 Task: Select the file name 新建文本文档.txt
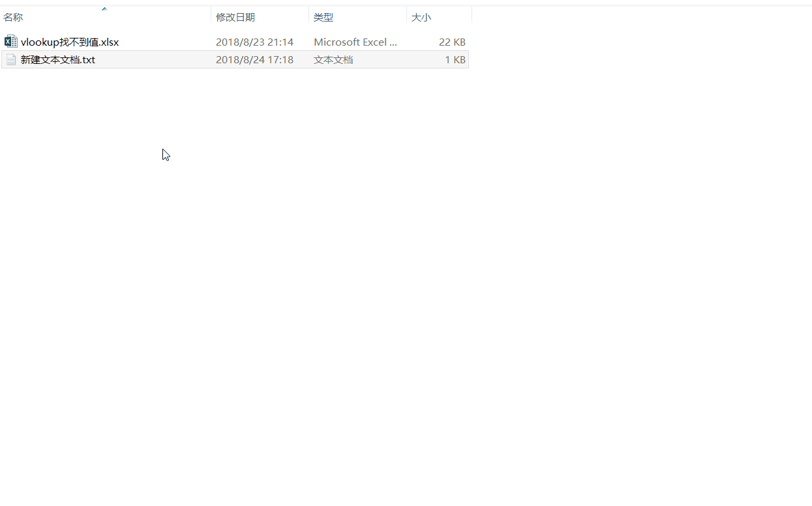tap(58, 59)
